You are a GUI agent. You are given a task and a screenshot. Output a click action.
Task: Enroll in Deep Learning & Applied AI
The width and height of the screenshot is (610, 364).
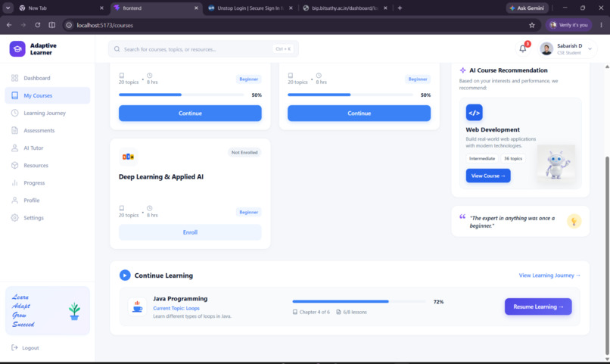tap(190, 232)
